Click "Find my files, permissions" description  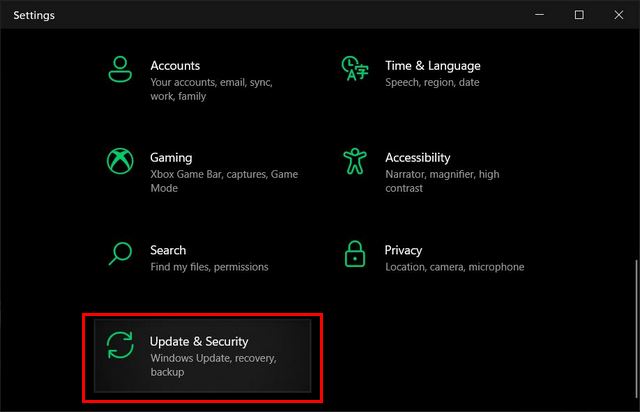click(x=209, y=267)
